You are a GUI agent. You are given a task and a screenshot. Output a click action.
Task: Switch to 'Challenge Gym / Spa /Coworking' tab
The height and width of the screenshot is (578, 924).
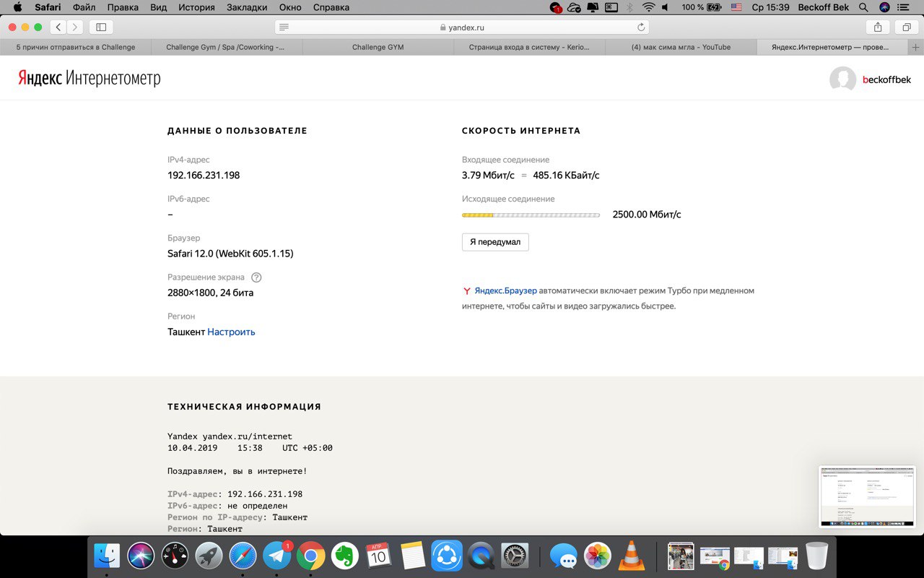pyautogui.click(x=227, y=47)
